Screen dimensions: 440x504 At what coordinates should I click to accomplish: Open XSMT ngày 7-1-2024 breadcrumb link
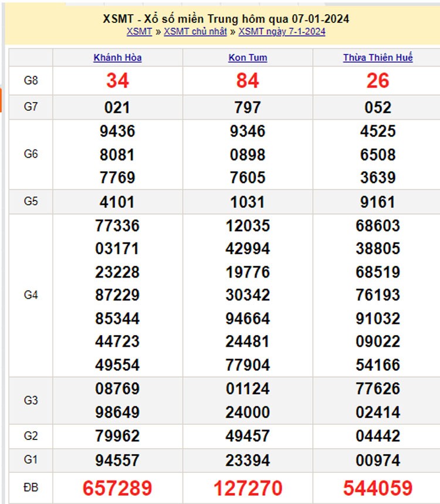coord(282,32)
